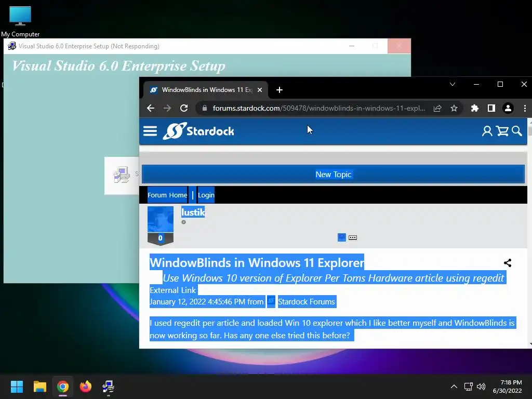Launch Firefox from taskbar
This screenshot has width=532, height=399.
[86, 387]
